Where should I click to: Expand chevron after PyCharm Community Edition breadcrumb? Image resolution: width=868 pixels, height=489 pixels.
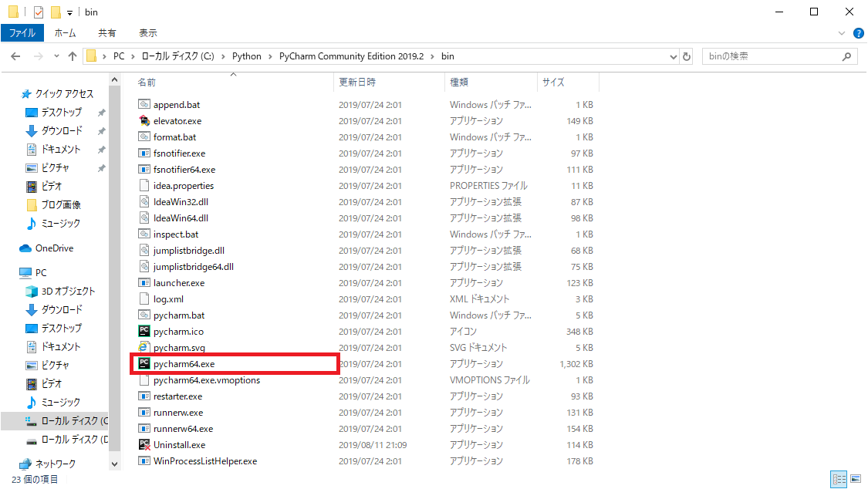(x=432, y=56)
